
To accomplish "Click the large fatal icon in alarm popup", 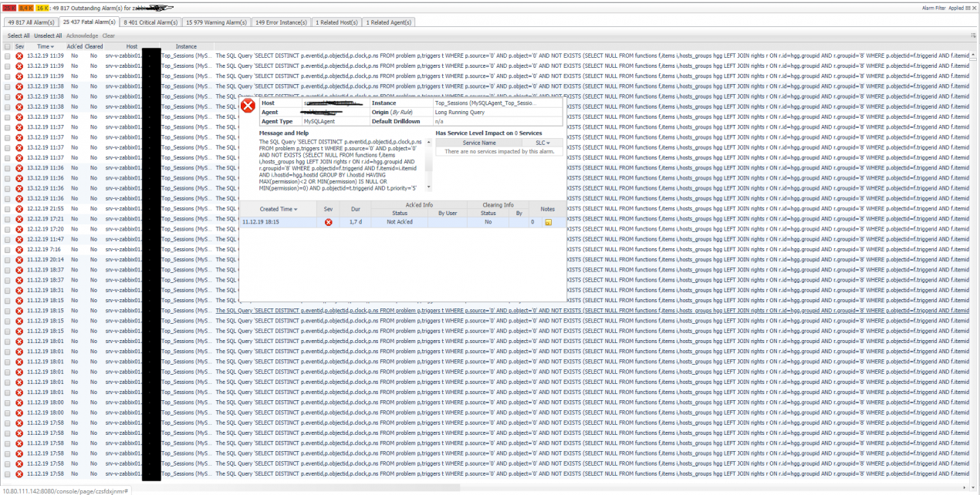I will [248, 106].
